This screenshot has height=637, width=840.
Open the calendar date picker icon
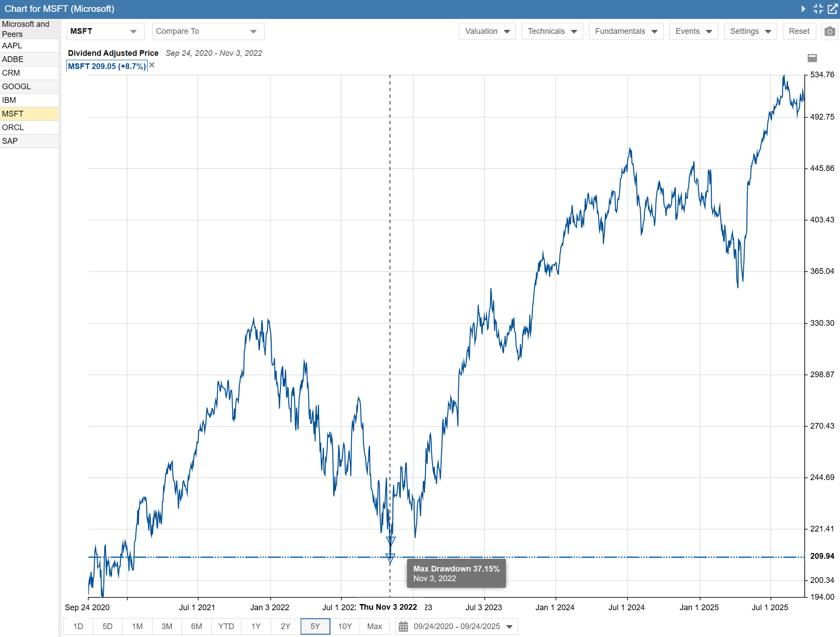pos(403,626)
